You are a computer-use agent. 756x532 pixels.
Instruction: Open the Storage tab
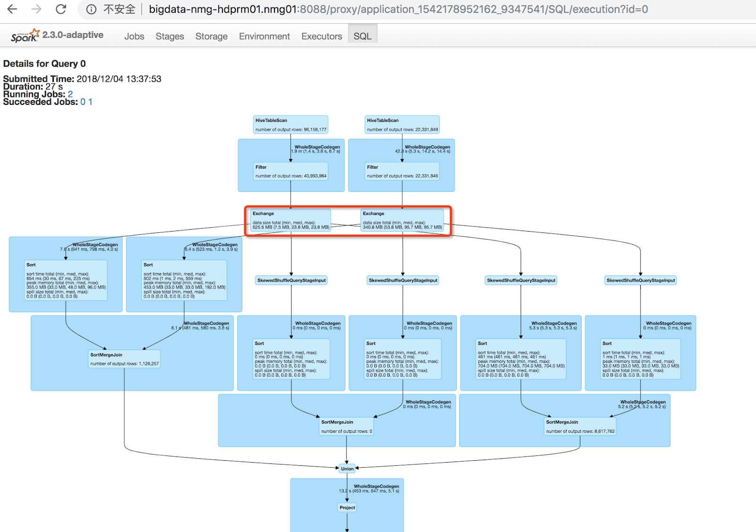pyautogui.click(x=211, y=36)
